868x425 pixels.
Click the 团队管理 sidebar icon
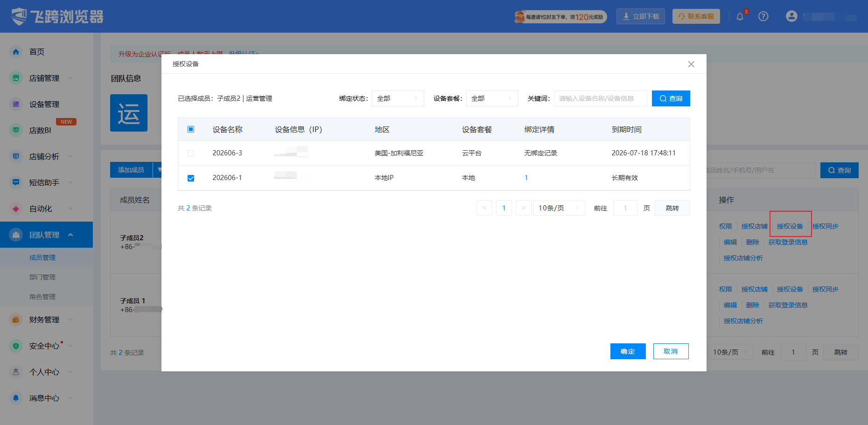pyautogui.click(x=16, y=235)
